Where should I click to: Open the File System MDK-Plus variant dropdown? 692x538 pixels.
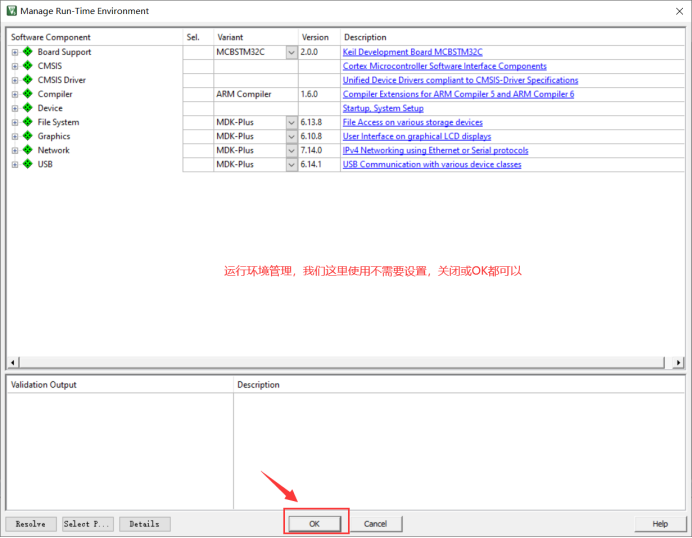[291, 122]
